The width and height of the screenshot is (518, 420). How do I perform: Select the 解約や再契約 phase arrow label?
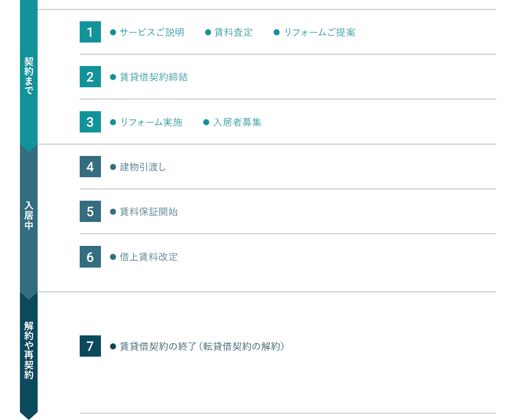(29, 350)
